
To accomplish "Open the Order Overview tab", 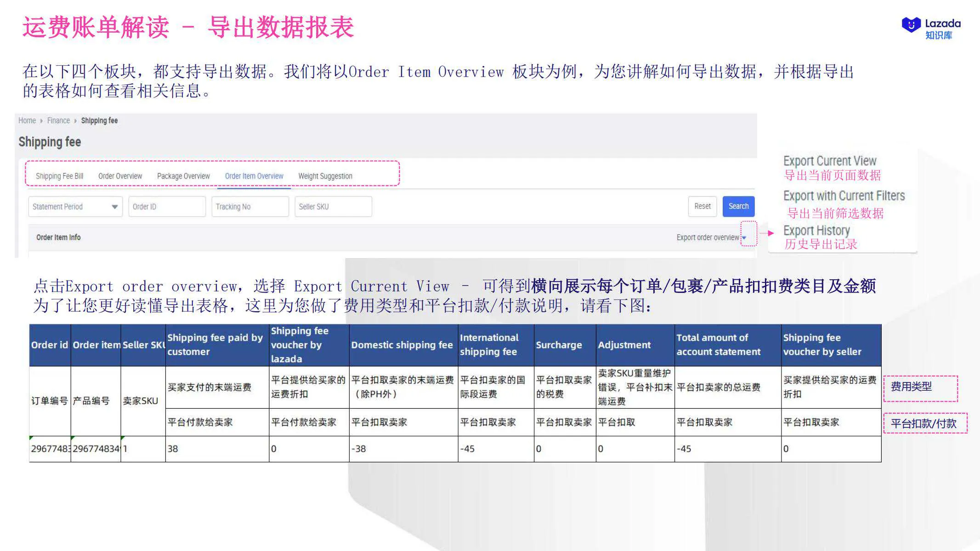I will (119, 176).
